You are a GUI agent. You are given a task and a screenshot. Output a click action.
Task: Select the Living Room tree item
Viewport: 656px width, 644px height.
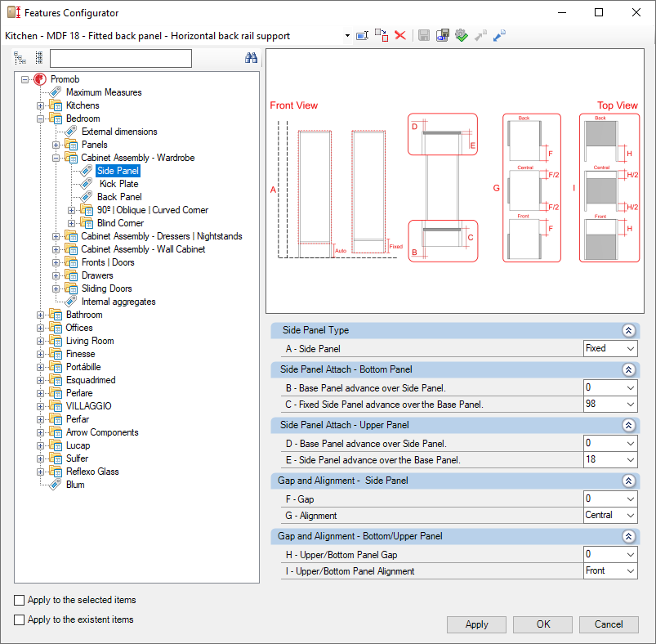click(90, 341)
